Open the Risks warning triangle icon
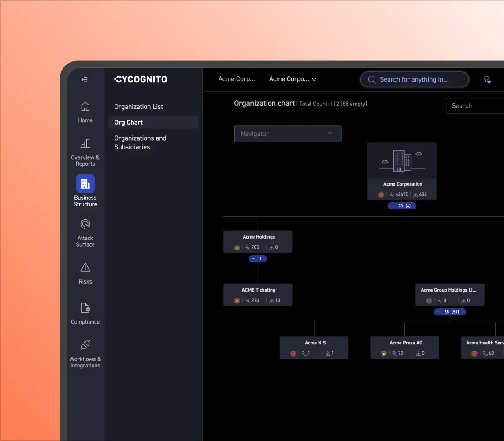The image size is (504, 441). 85,267
